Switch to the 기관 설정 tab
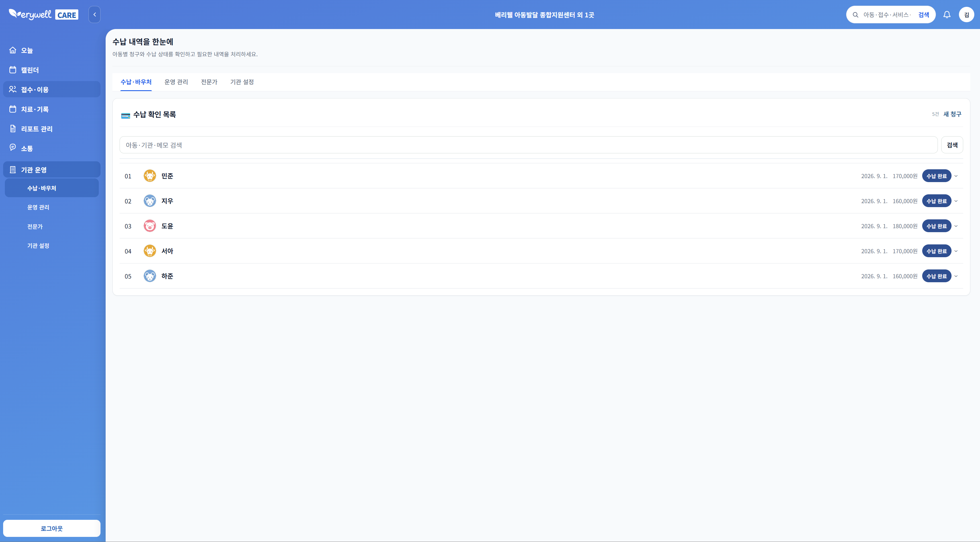The width and height of the screenshot is (980, 542). pyautogui.click(x=242, y=82)
